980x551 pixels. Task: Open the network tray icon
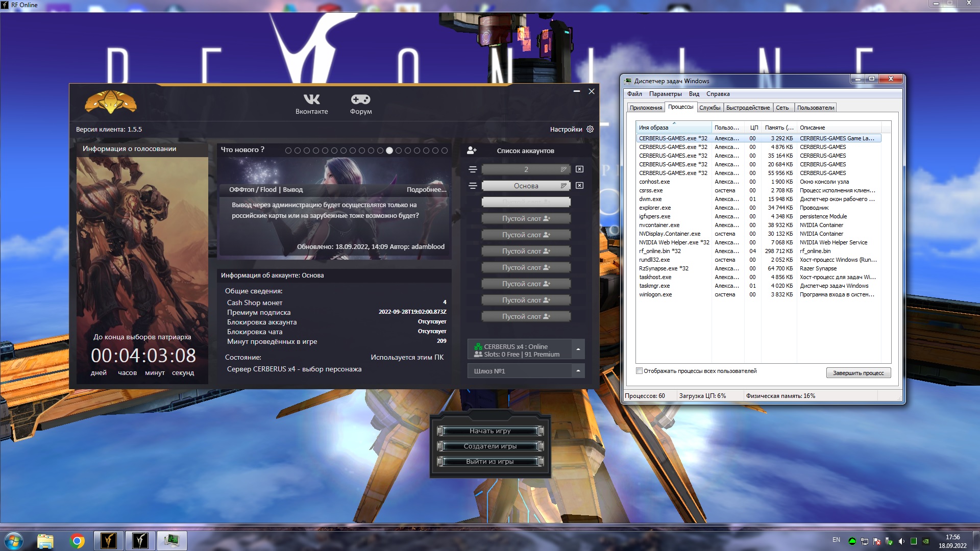pos(865,541)
